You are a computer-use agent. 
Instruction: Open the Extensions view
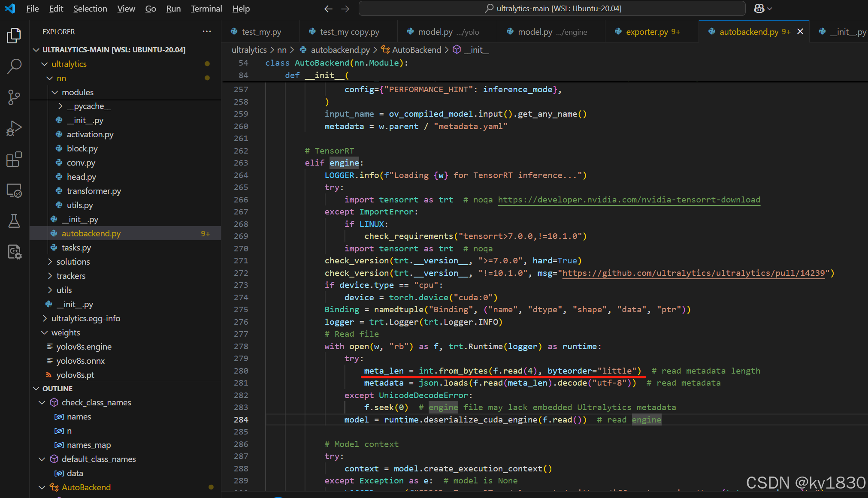pyautogui.click(x=14, y=159)
